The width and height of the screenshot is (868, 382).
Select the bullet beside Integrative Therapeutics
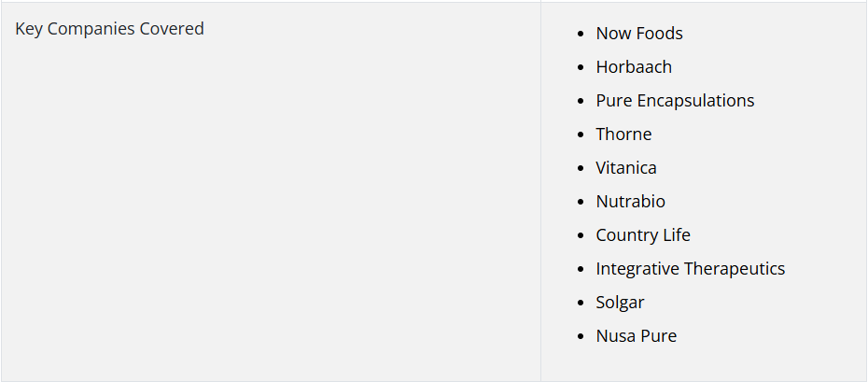pyautogui.click(x=581, y=270)
